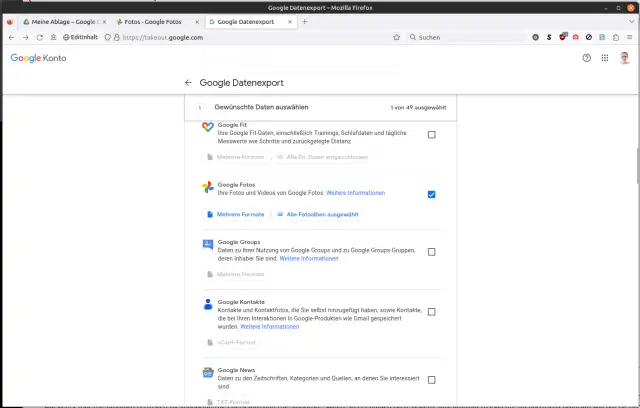
Task: Bookmark this page with the star icon
Action: (396, 37)
